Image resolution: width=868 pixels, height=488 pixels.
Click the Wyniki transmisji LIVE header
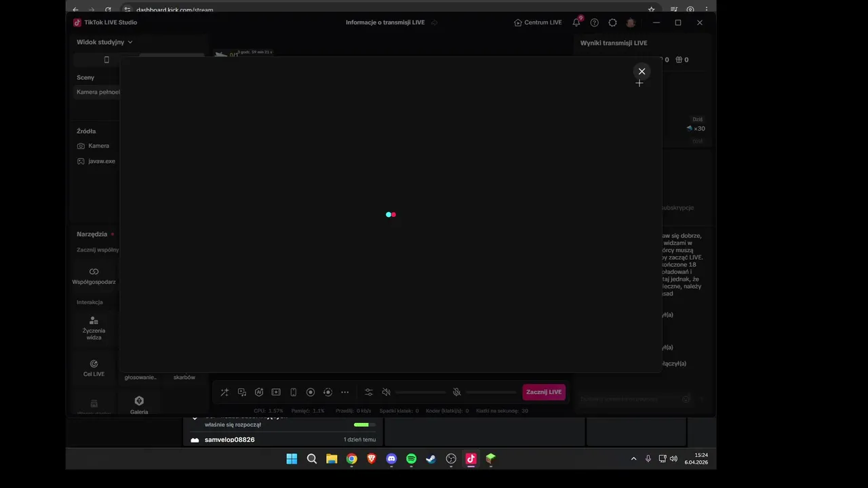tap(614, 43)
